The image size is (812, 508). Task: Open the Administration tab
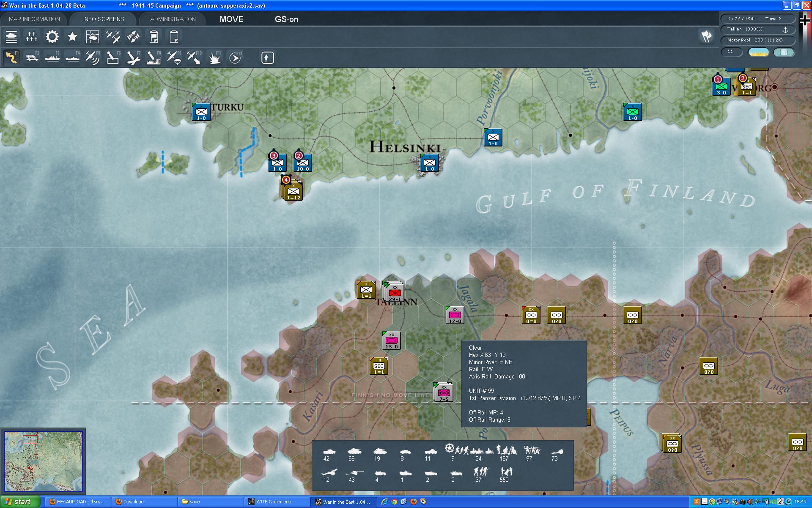173,19
